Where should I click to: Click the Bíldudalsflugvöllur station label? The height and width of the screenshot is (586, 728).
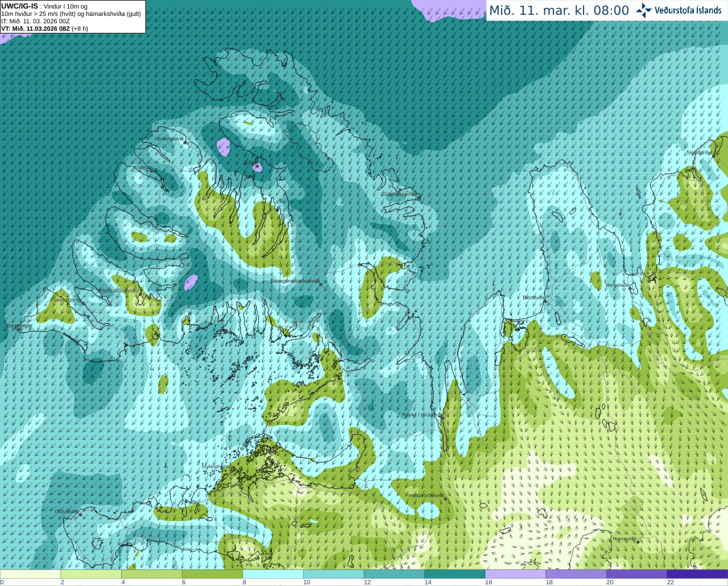118,290
